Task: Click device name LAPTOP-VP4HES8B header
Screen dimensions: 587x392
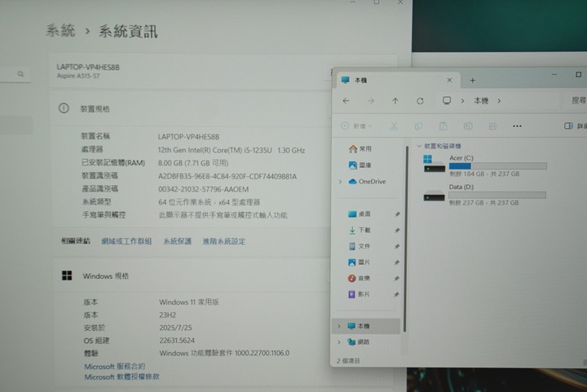Action: click(x=88, y=68)
